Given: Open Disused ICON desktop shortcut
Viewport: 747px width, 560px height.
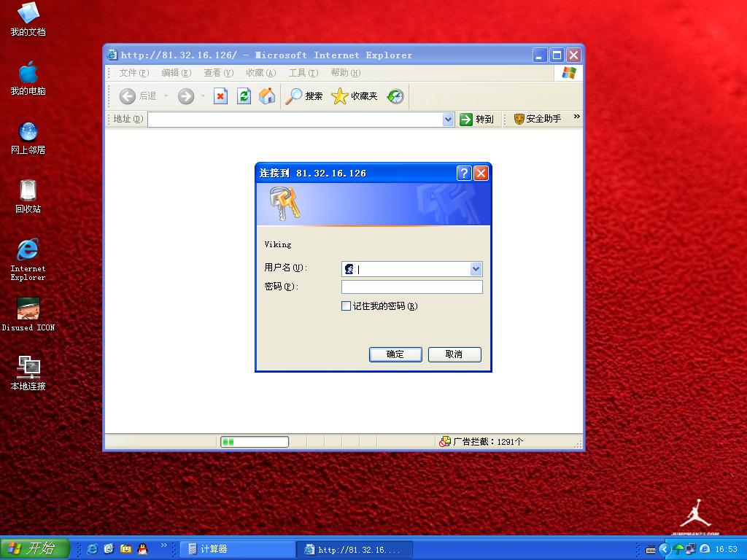Looking at the screenshot, I should coord(28,314).
